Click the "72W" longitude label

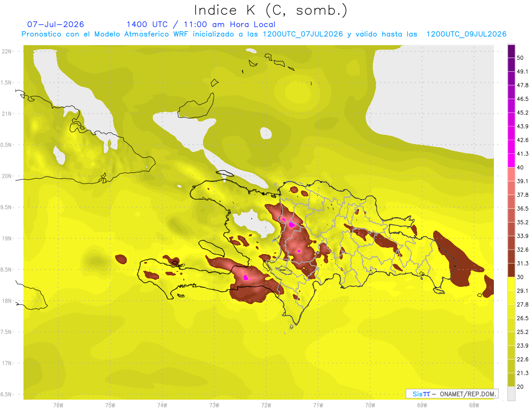pyautogui.click(x=266, y=405)
